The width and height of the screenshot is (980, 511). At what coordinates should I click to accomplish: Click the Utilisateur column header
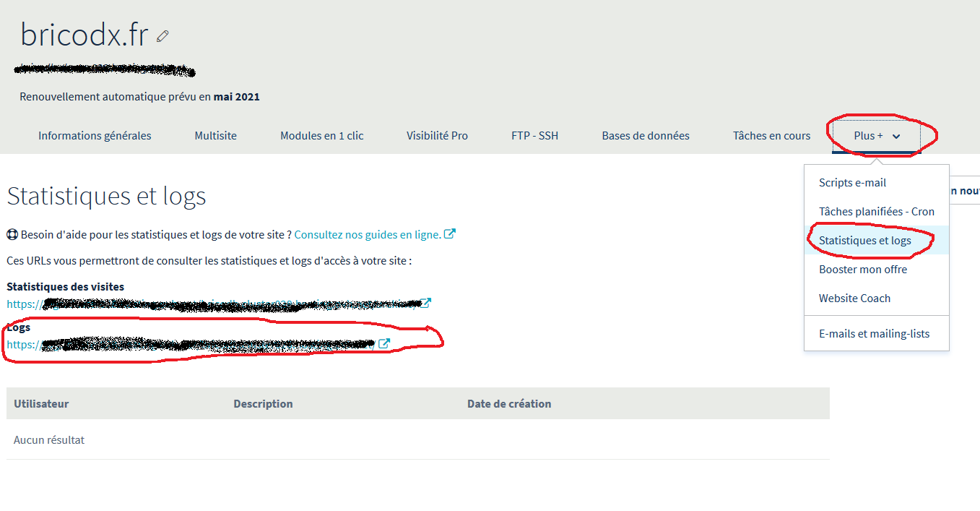[x=41, y=404]
